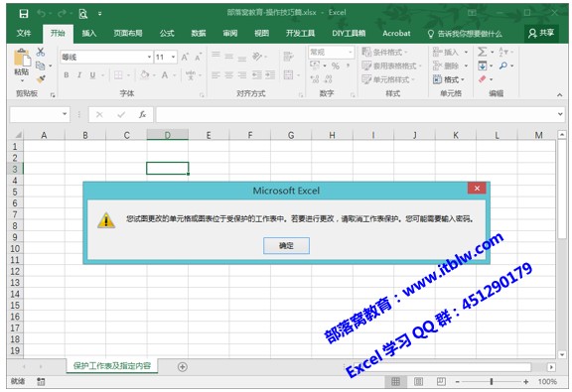Image resolution: width=572 pixels, height=392 pixels.
Task: Open the font size 11 dropdown
Action: (x=173, y=58)
